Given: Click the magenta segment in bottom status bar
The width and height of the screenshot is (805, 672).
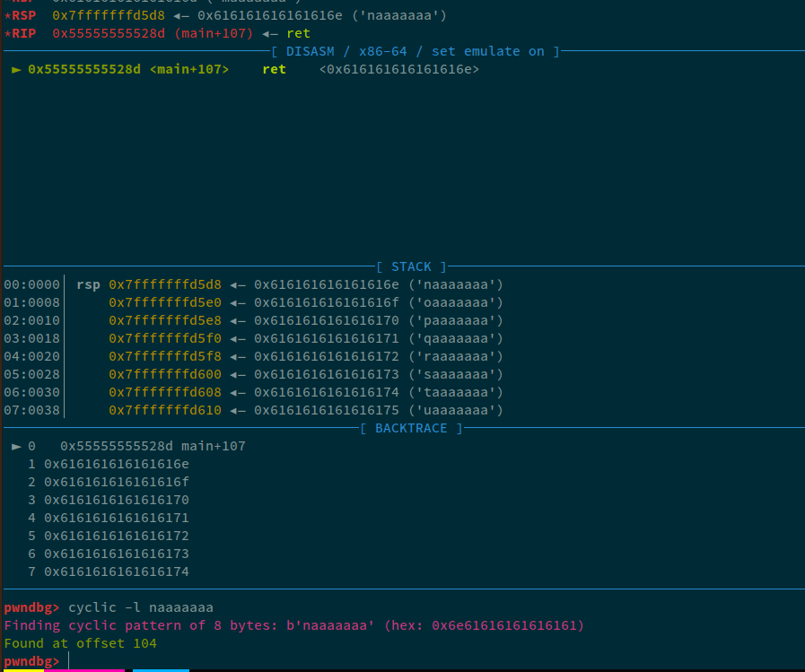Looking at the screenshot, I should 84,669.
